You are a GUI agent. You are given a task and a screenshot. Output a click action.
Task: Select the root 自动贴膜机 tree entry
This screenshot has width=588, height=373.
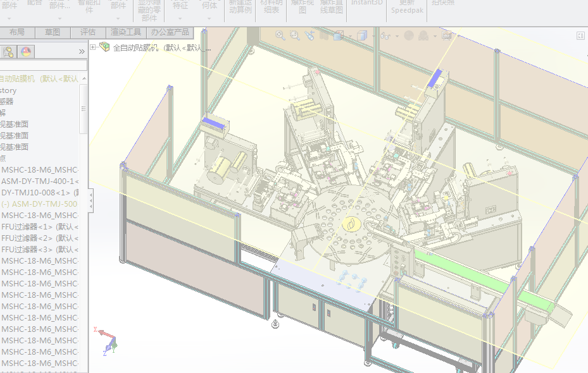pos(39,78)
